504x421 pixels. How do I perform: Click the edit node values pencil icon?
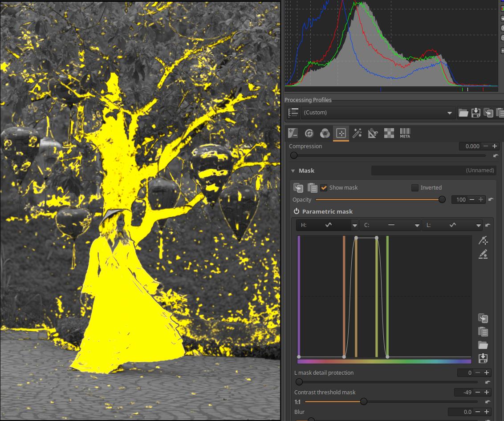coord(483,254)
